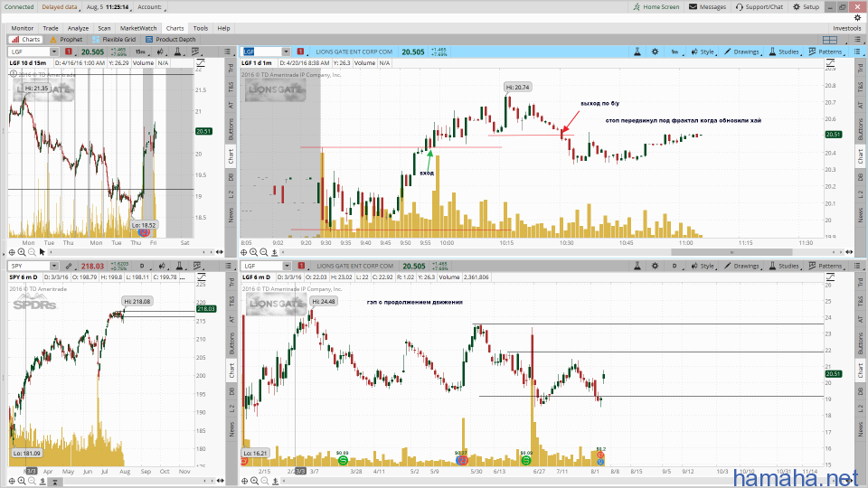Open candlestick style icon in top-left chart
The width and height of the screenshot is (868, 488).
(x=161, y=52)
